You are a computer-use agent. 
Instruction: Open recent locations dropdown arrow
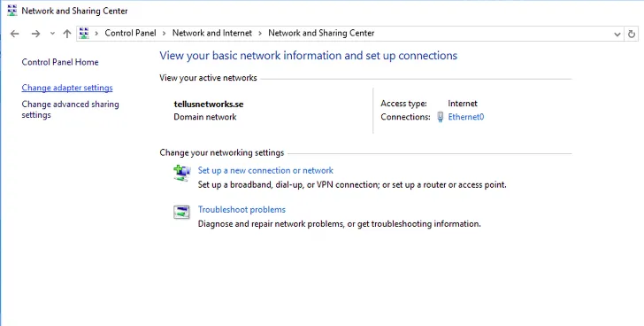coord(52,34)
